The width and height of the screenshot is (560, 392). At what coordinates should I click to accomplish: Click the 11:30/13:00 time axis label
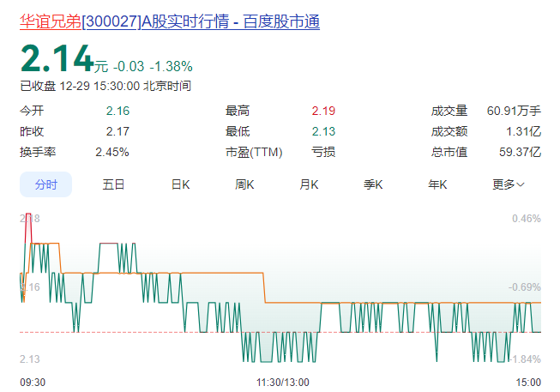pyautogui.click(x=282, y=383)
